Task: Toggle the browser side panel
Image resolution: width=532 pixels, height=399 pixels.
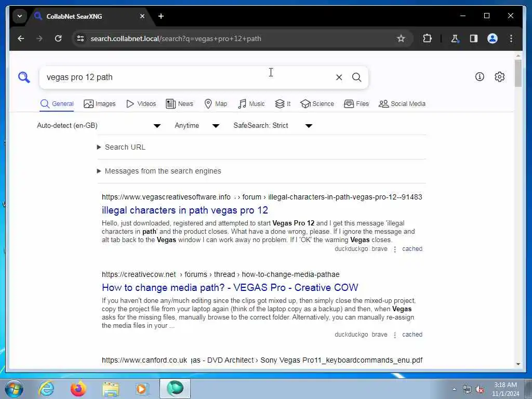Action: coord(474,38)
